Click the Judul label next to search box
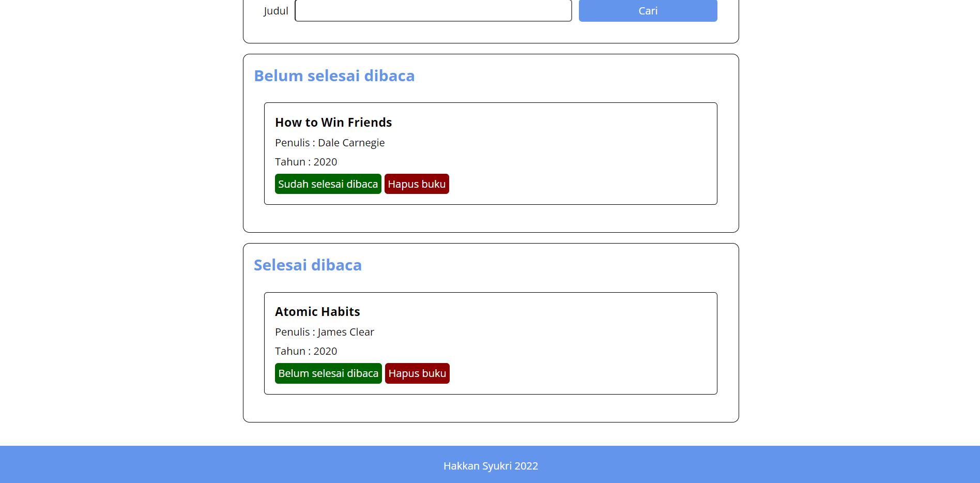The height and width of the screenshot is (483, 980). pyautogui.click(x=275, y=10)
